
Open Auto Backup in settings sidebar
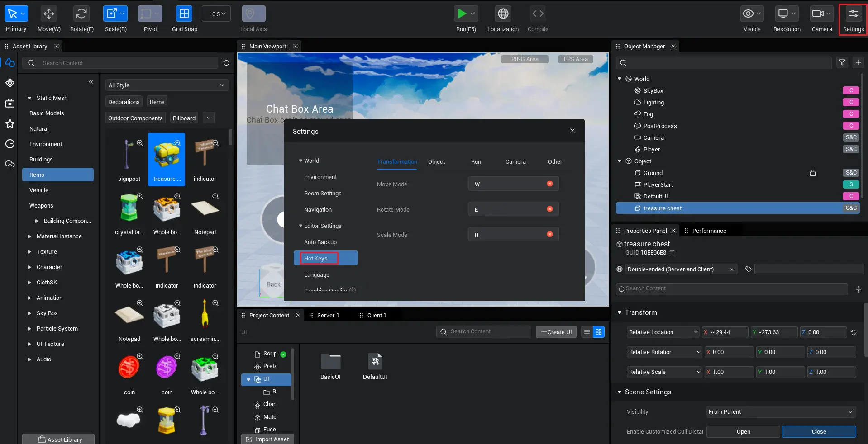(x=320, y=242)
